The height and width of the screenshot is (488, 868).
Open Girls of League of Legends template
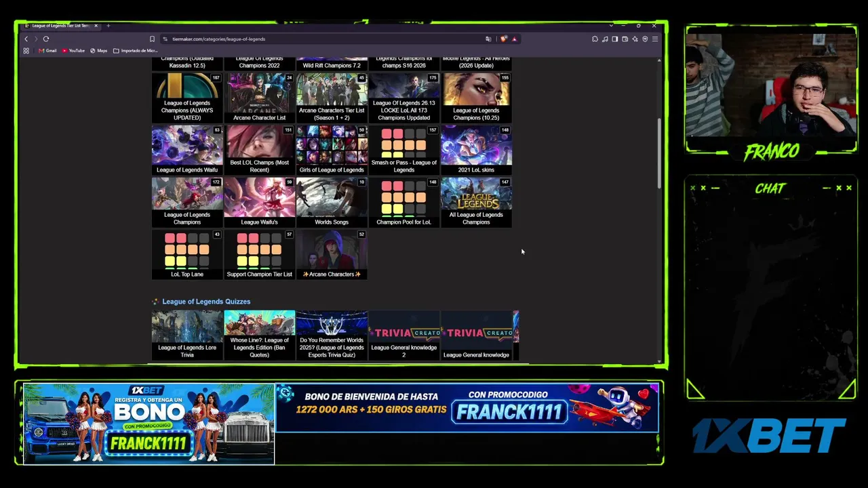pyautogui.click(x=332, y=150)
